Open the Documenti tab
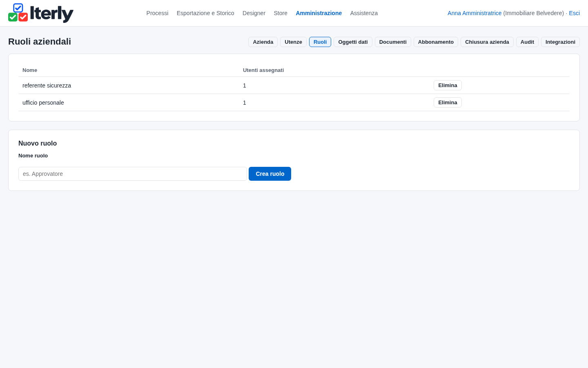The image size is (588, 368). tap(393, 42)
